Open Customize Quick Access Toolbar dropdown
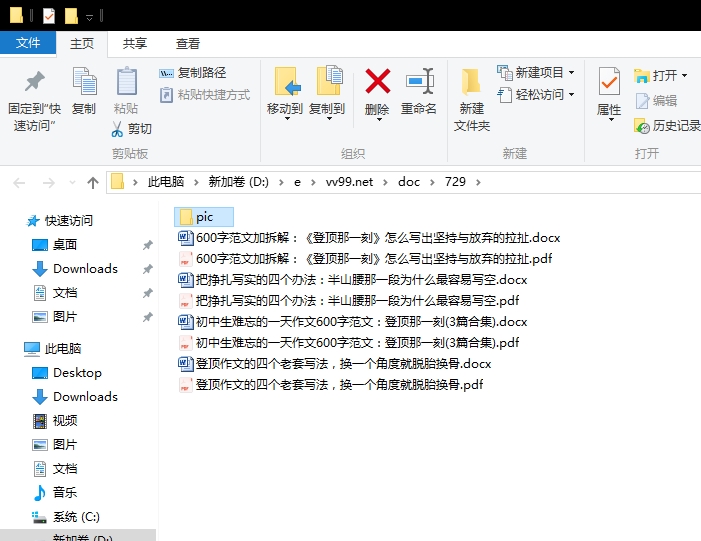This screenshot has width=701, height=541. [89, 17]
